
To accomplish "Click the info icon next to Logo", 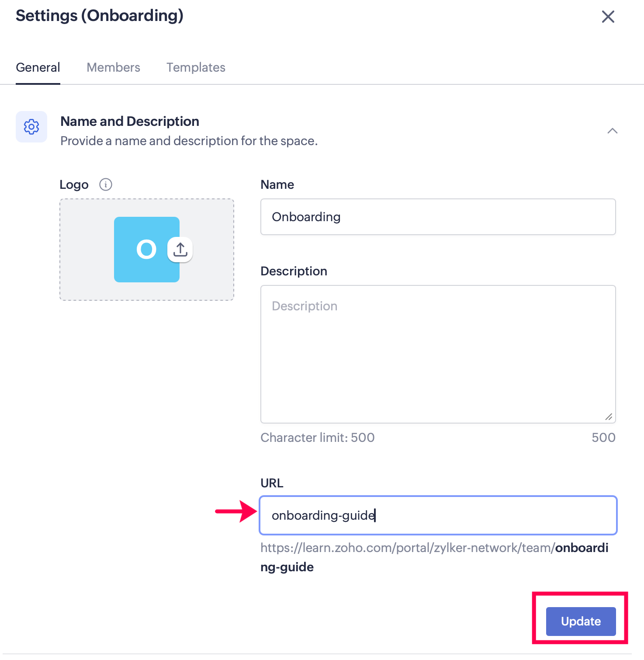I will tap(106, 184).
